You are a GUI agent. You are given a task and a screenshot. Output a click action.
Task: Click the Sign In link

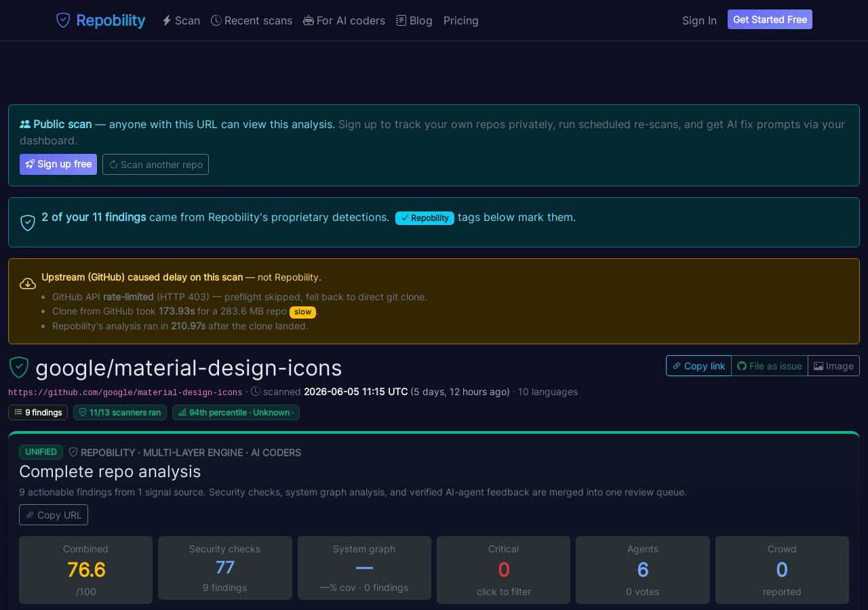[x=699, y=20]
